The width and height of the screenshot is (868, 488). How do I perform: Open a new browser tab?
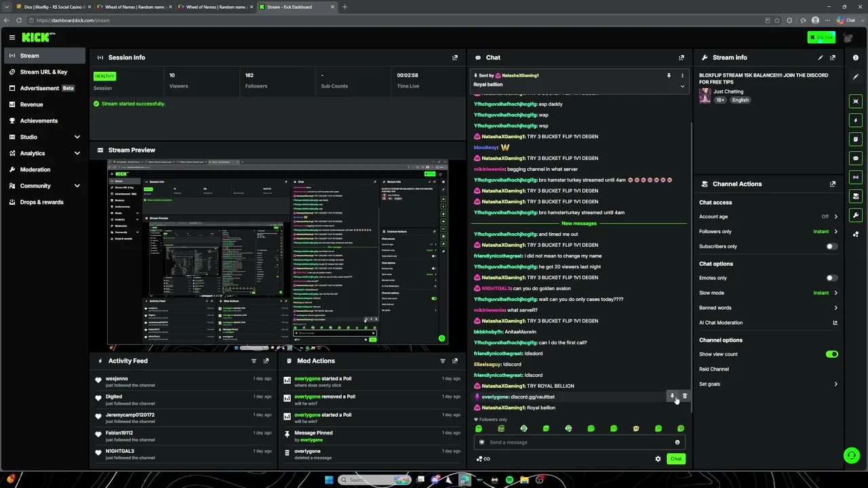pyautogui.click(x=344, y=7)
